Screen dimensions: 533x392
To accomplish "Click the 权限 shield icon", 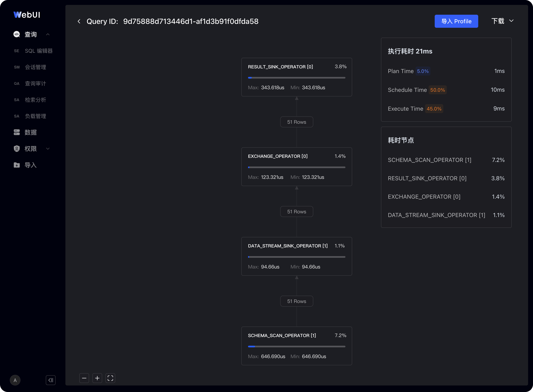I will 17,149.
